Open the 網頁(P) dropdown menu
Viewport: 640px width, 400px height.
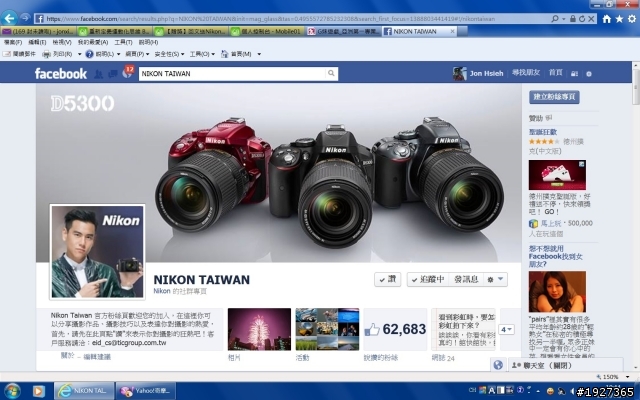[137, 54]
